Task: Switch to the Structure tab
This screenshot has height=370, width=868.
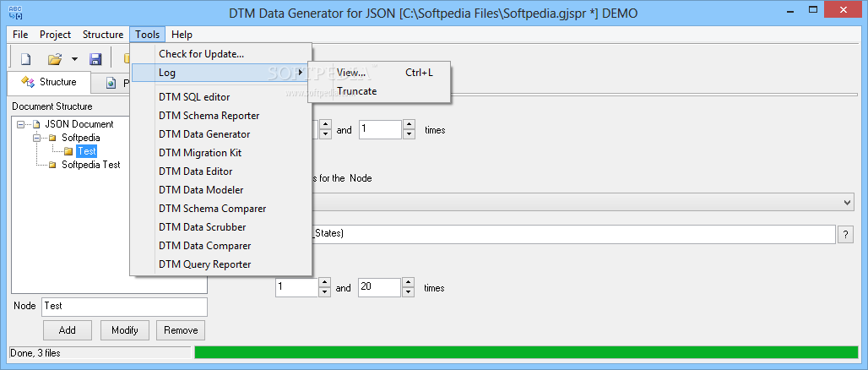Action: pos(49,82)
